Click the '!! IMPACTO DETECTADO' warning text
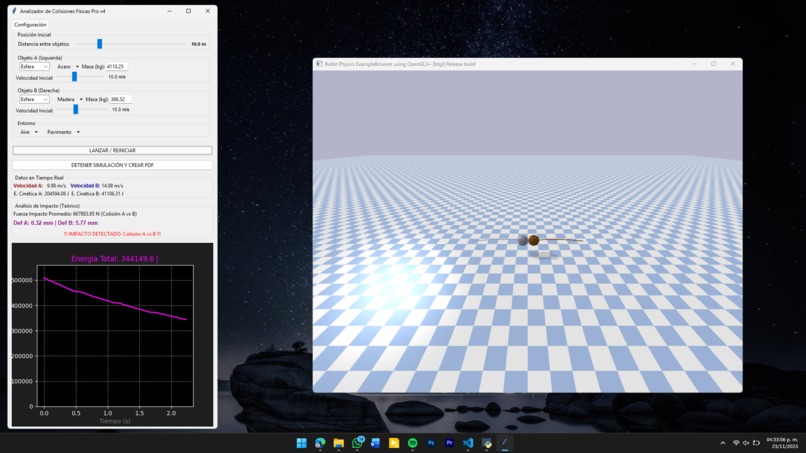 pos(112,234)
